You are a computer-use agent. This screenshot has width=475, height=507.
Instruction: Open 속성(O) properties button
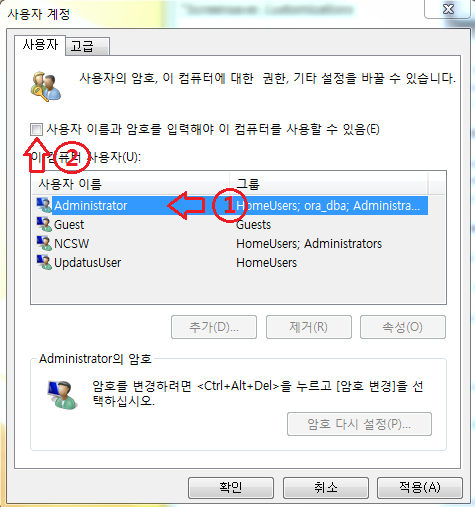[x=403, y=327]
